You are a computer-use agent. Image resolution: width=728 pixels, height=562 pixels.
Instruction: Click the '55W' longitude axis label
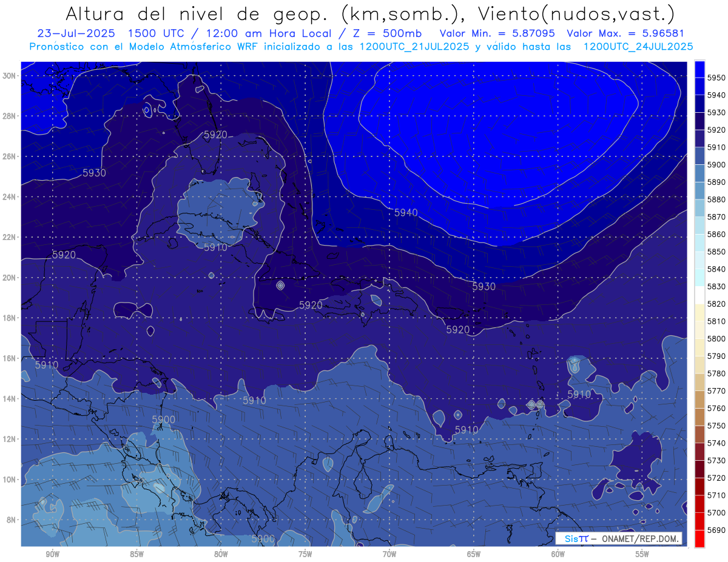642,554
